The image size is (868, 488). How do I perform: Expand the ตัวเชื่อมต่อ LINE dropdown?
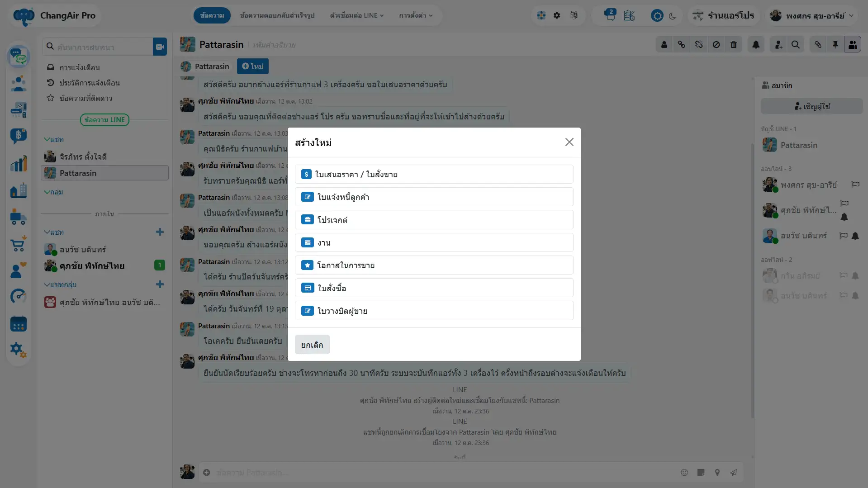pos(356,15)
